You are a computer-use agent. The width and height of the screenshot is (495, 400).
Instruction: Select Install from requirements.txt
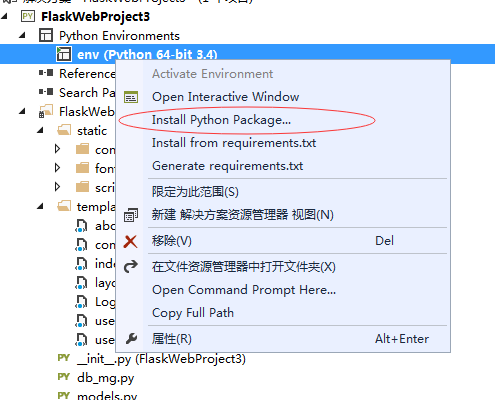point(234,143)
